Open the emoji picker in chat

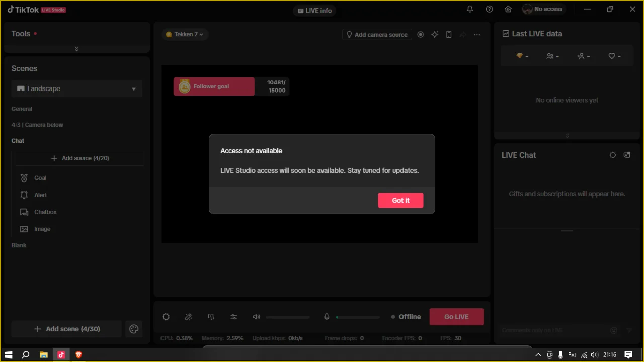click(x=614, y=330)
